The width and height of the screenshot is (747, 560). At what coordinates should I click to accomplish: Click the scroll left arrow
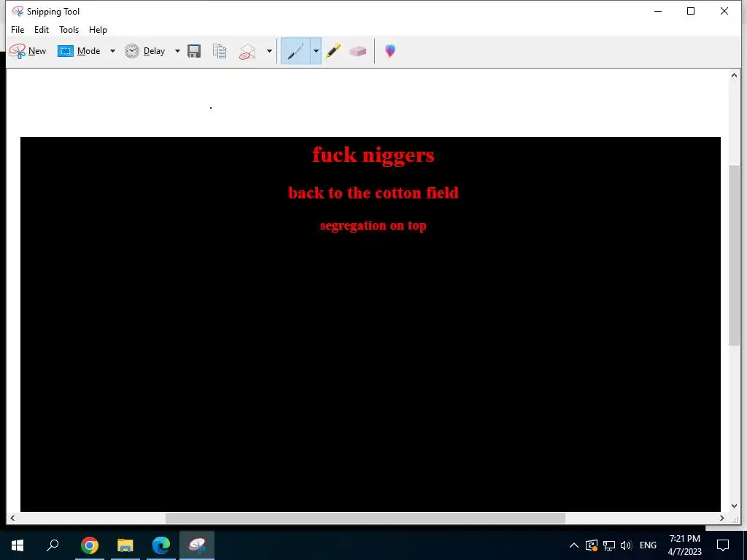point(12,518)
